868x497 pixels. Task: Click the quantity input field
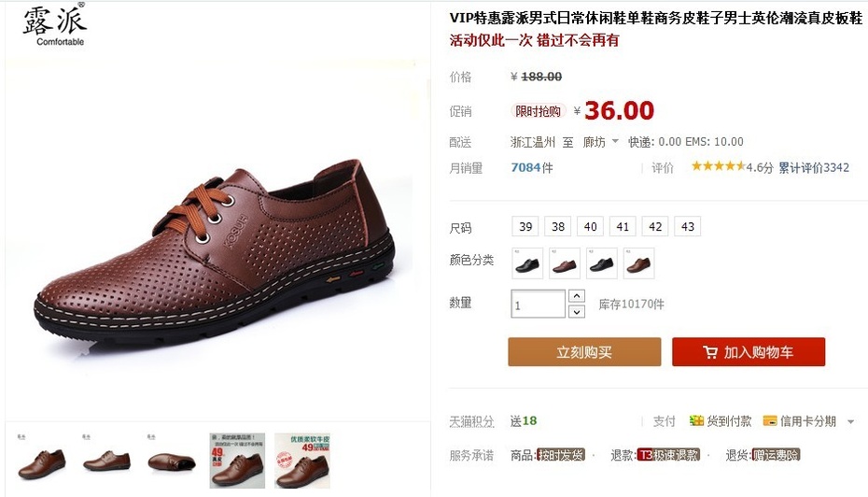coord(539,304)
